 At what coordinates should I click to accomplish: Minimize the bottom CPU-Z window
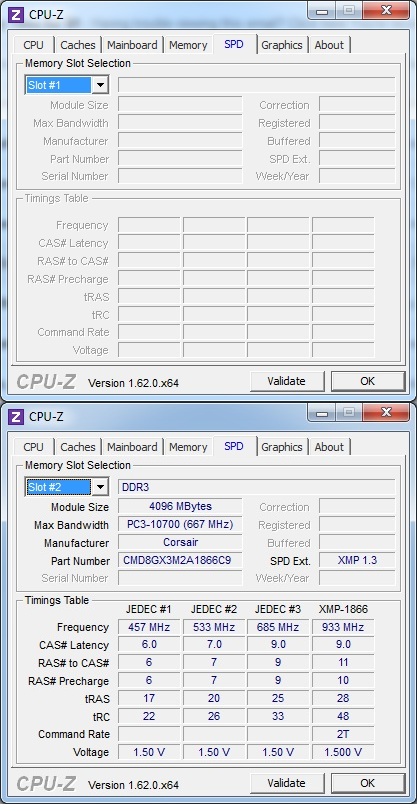[322, 412]
